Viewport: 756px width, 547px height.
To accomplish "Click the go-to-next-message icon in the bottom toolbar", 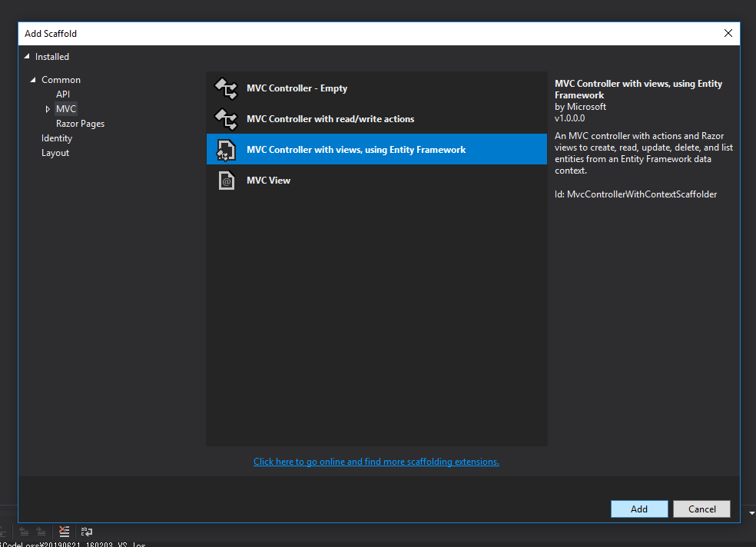I will (41, 532).
